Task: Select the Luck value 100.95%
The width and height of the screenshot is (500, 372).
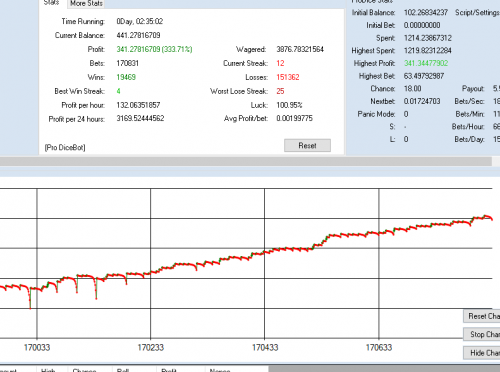Action: pos(289,105)
